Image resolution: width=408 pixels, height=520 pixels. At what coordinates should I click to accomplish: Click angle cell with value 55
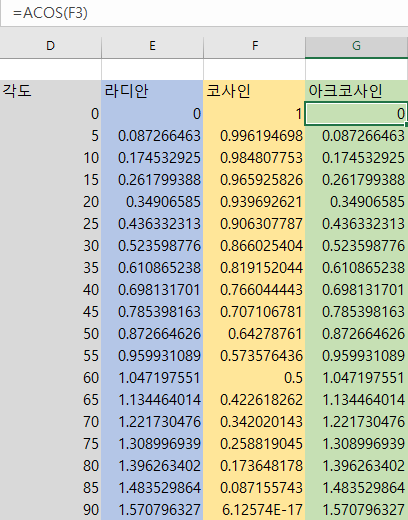click(51, 356)
